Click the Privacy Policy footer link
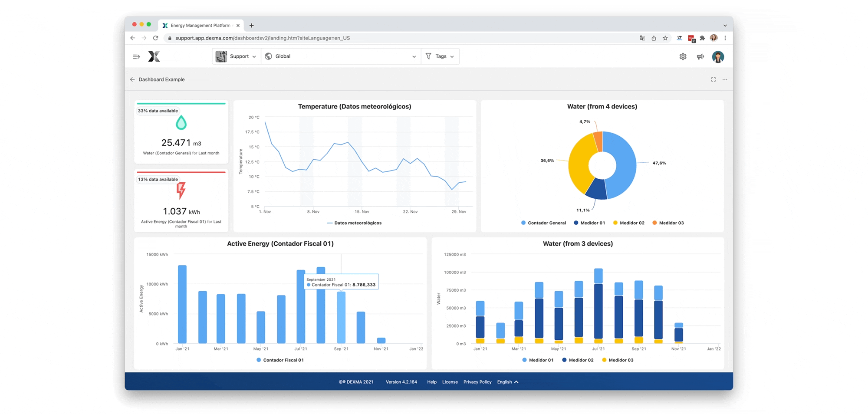The width and height of the screenshot is (868, 414). pyautogui.click(x=477, y=382)
